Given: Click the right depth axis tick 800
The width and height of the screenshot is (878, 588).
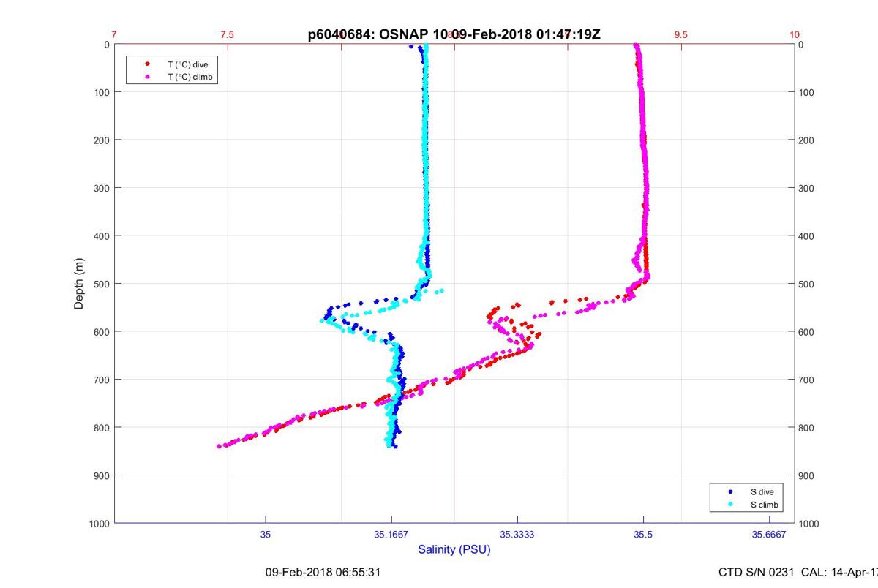Looking at the screenshot, I should tap(807, 427).
